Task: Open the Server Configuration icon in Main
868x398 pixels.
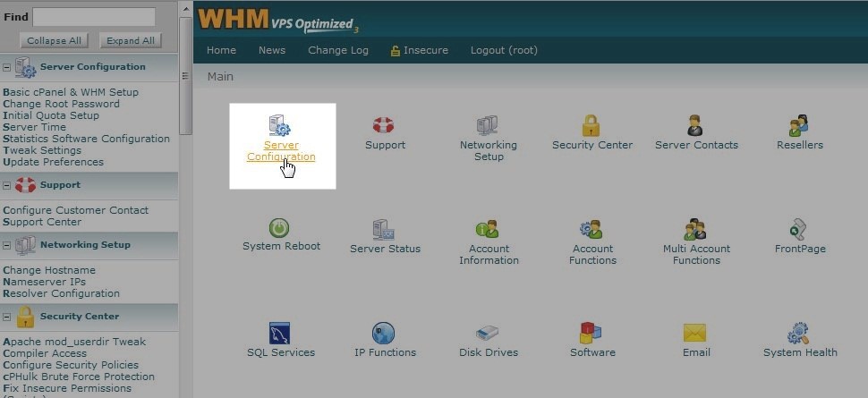Action: [279, 125]
